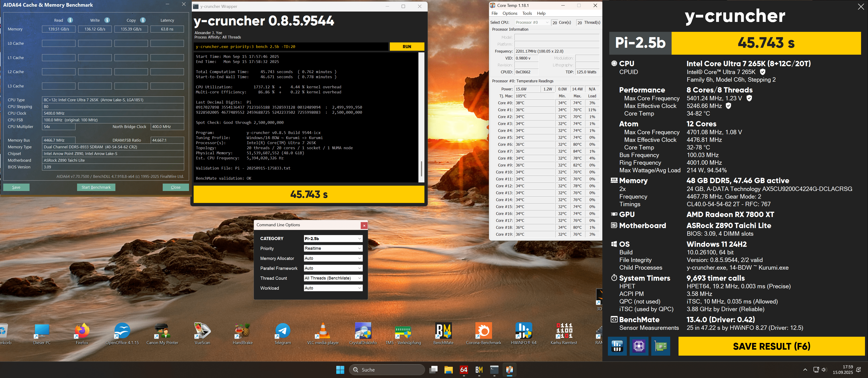Expand the CATEGORY Pi-2.5b dropdown
This screenshot has height=378, width=868.
coord(333,238)
